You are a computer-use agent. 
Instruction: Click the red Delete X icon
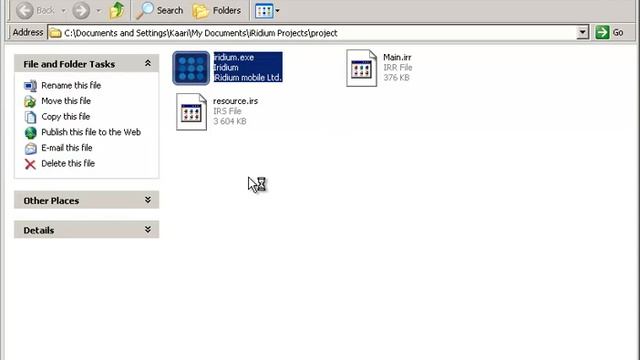[30, 164]
